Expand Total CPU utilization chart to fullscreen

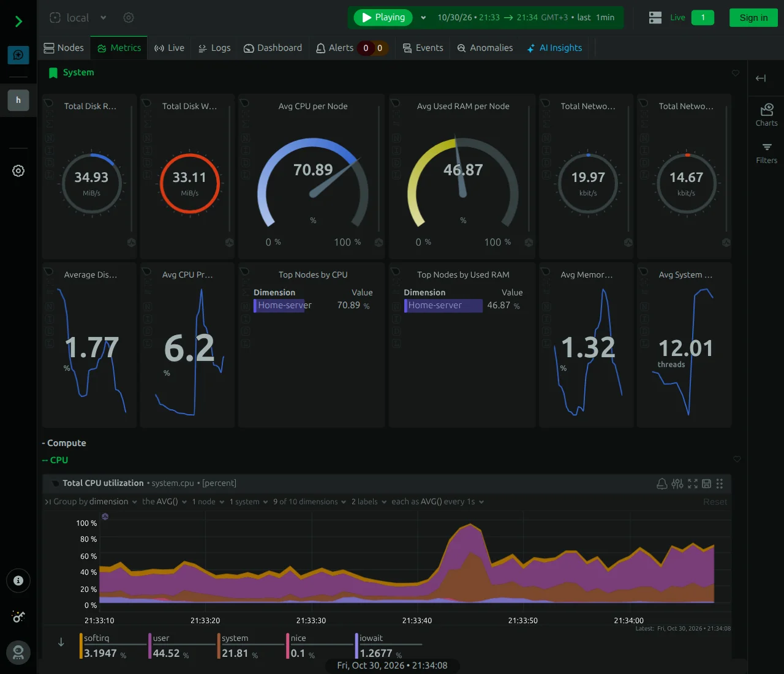pos(693,483)
